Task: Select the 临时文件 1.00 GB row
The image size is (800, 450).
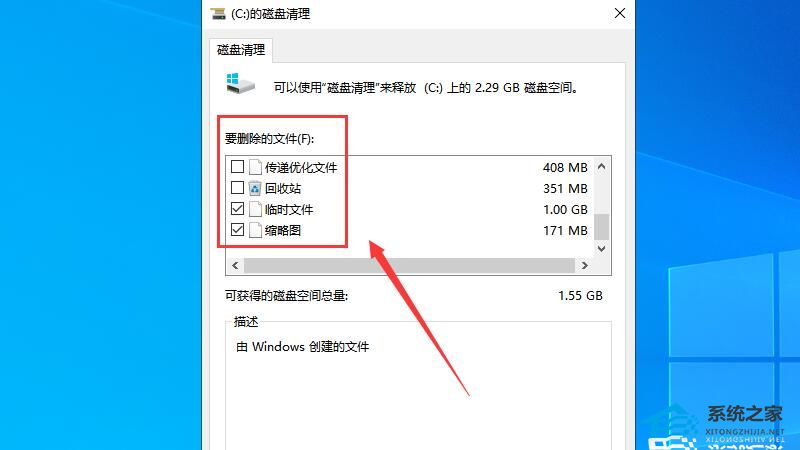Action: 410,209
